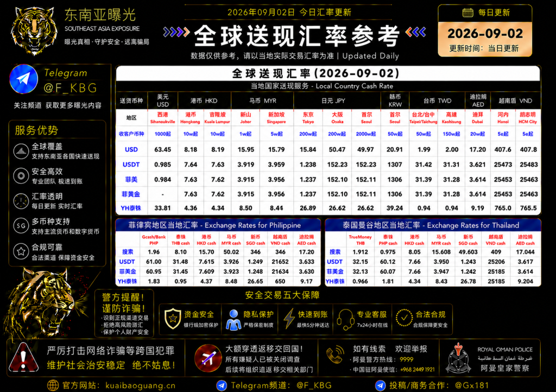
Task: Click the red airplane circle icon
Action: click(x=208, y=358)
